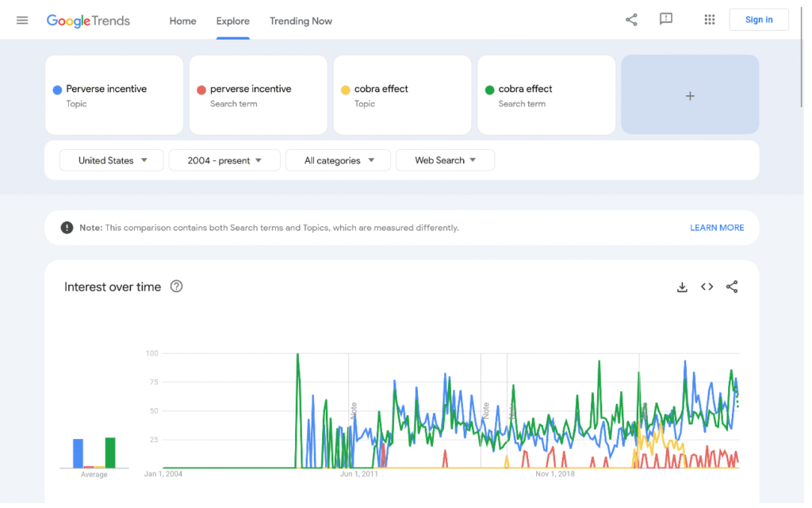This screenshot has height=508, width=812.
Task: Select the cobra effect search term card
Action: (x=546, y=95)
